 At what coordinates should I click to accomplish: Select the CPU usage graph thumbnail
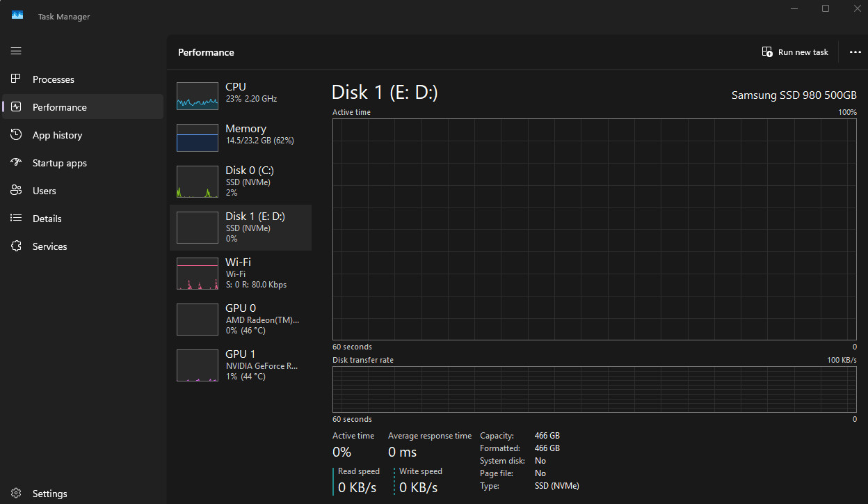point(198,95)
